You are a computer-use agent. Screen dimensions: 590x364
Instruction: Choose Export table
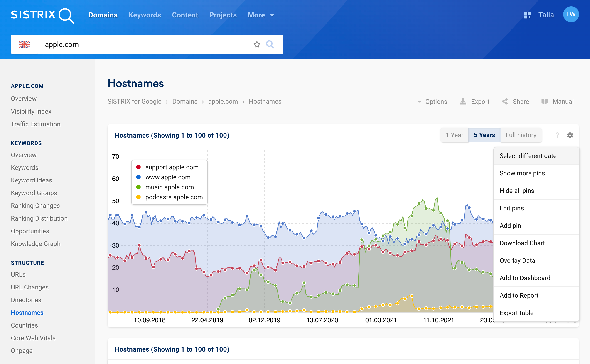(x=536, y=313)
